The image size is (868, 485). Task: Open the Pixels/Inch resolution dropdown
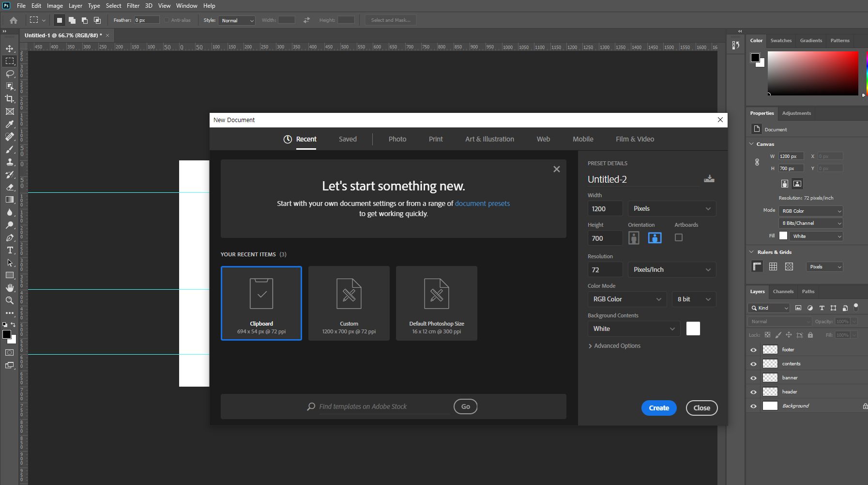672,270
